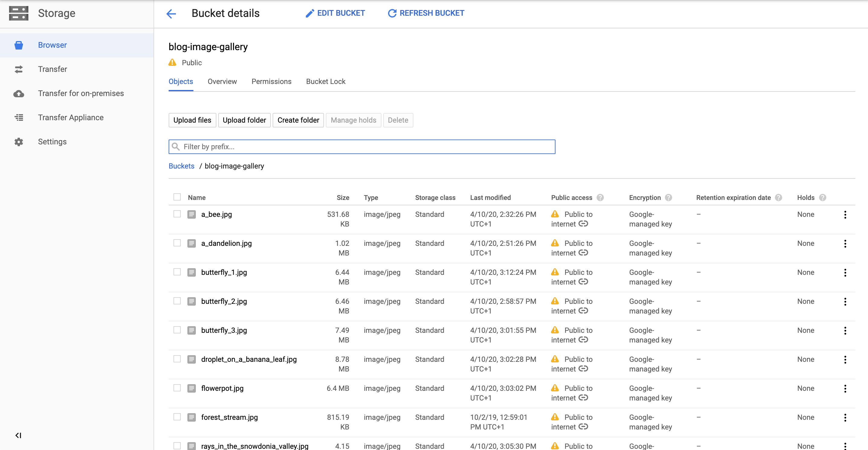The width and height of the screenshot is (868, 450).
Task: Open the Overview tab
Action: pyautogui.click(x=222, y=82)
